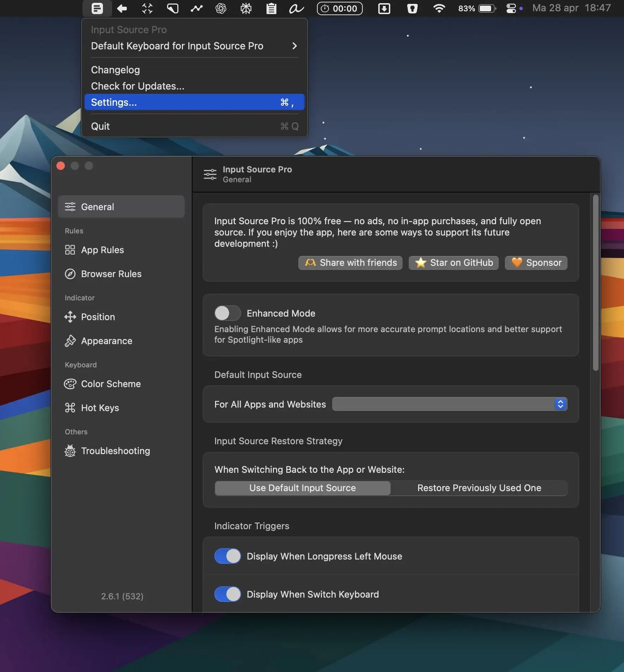Viewport: 624px width, 672px height.
Task: Open Browser Rules section
Action: [x=121, y=274]
